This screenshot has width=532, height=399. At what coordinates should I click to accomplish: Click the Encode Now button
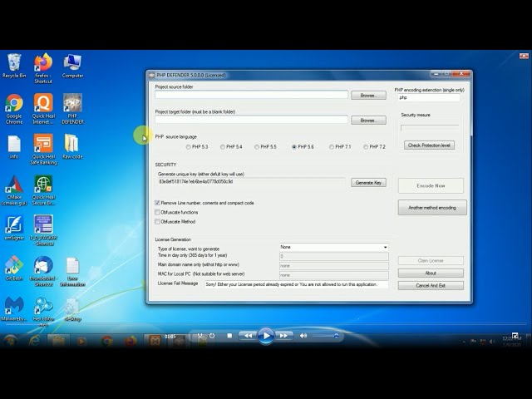click(x=431, y=185)
